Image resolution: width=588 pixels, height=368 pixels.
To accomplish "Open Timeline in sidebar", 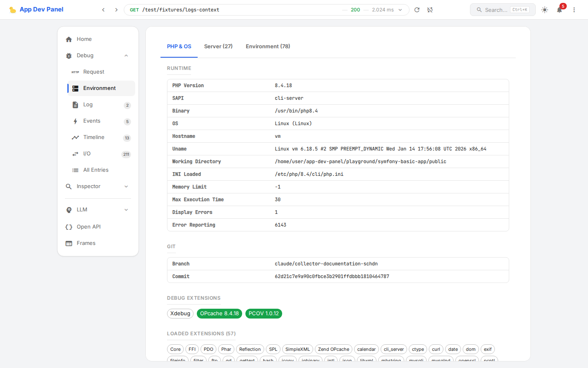I will [94, 137].
